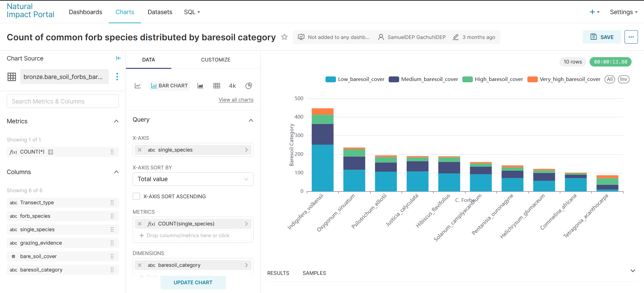Select the 4k big number chart icon
Image resolution: width=644 pixels, height=293 pixels.
click(232, 86)
